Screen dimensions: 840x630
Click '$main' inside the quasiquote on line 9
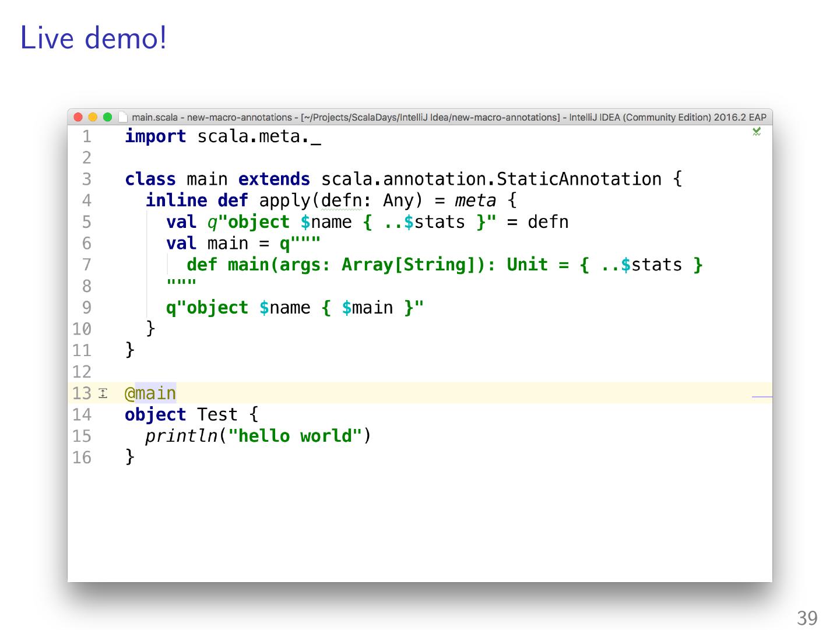[x=367, y=308]
